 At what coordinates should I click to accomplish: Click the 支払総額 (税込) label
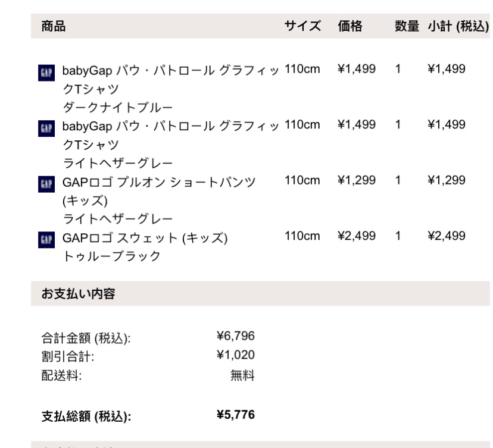click(x=86, y=416)
